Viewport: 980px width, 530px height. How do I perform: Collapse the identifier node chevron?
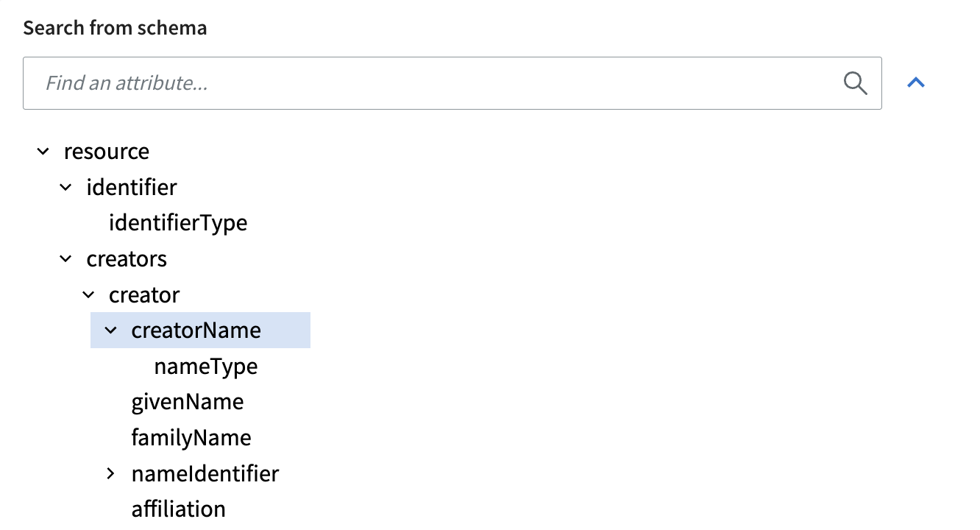tap(65, 188)
